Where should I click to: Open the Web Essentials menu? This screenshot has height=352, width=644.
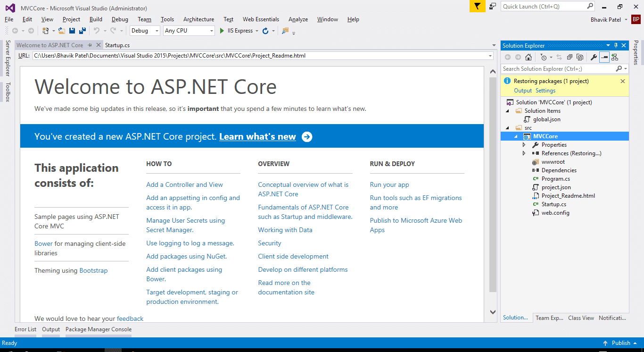pos(261,19)
